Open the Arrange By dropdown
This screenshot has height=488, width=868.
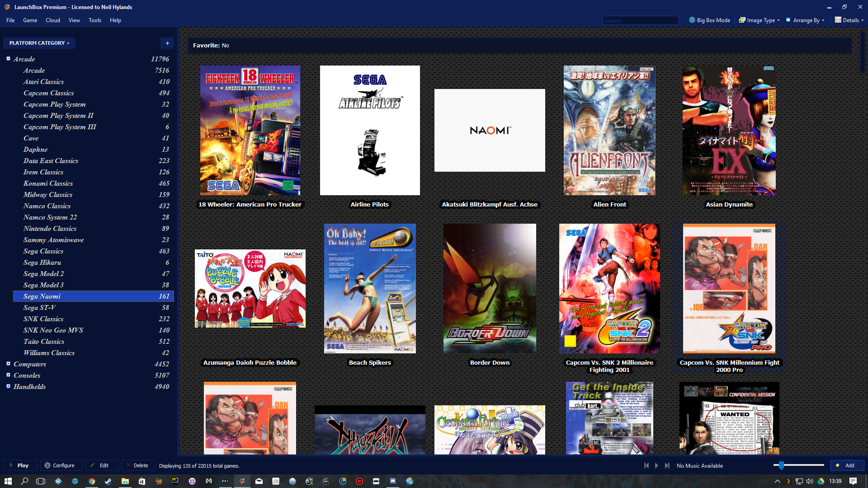(805, 20)
